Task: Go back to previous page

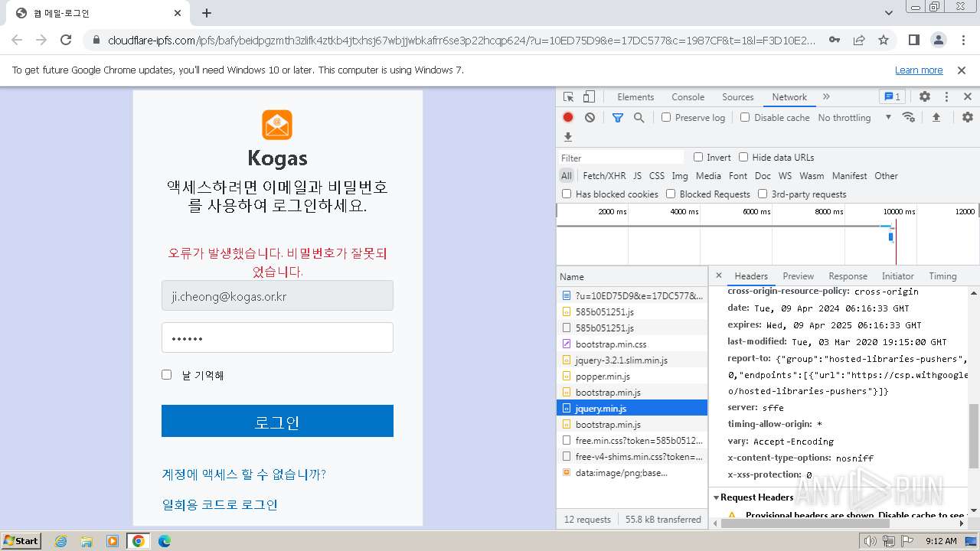Action: 17,40
